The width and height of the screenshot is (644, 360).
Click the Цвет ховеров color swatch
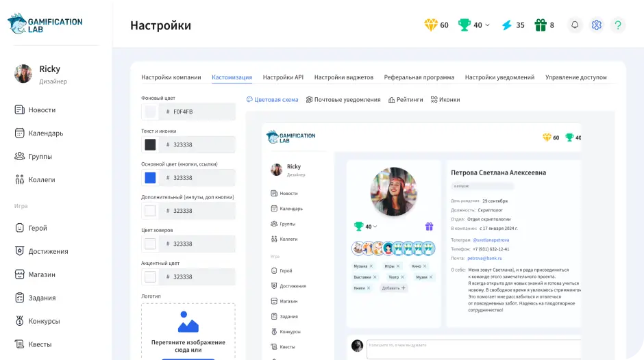pyautogui.click(x=150, y=244)
